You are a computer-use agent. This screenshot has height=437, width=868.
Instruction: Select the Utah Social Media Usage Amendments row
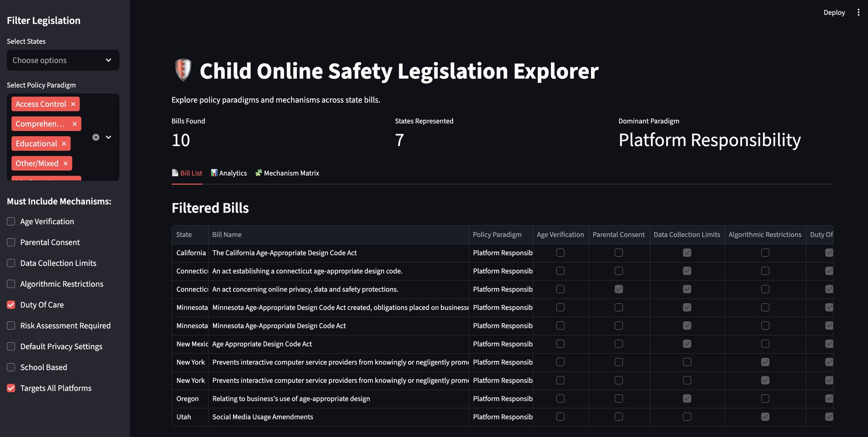click(262, 417)
